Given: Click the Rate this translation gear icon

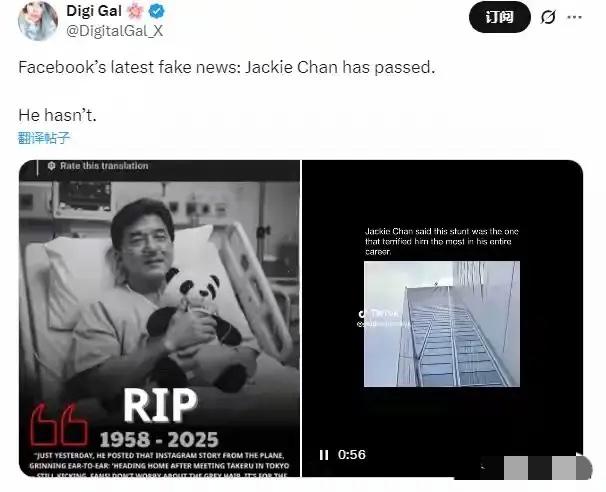Looking at the screenshot, I should (x=51, y=166).
